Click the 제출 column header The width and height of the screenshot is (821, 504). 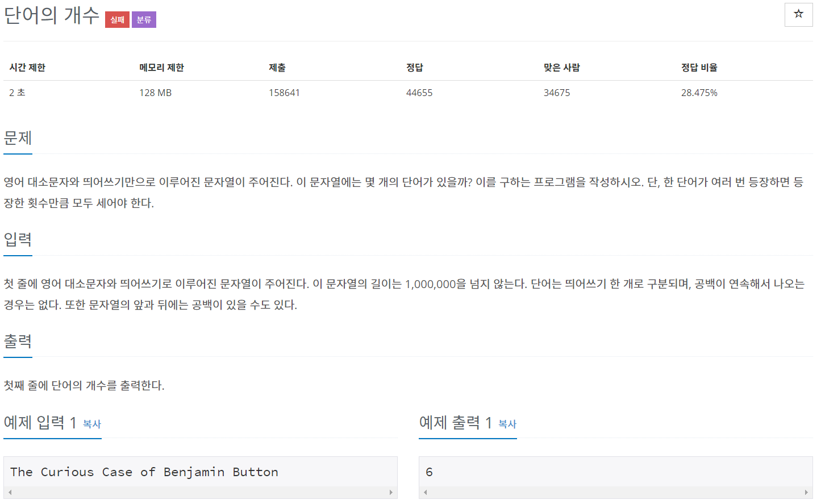pyautogui.click(x=277, y=68)
